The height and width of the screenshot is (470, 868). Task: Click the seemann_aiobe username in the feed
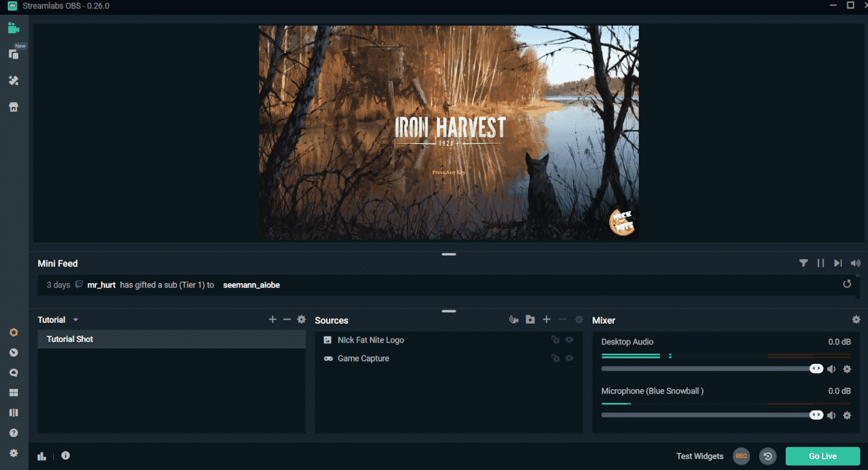point(251,285)
